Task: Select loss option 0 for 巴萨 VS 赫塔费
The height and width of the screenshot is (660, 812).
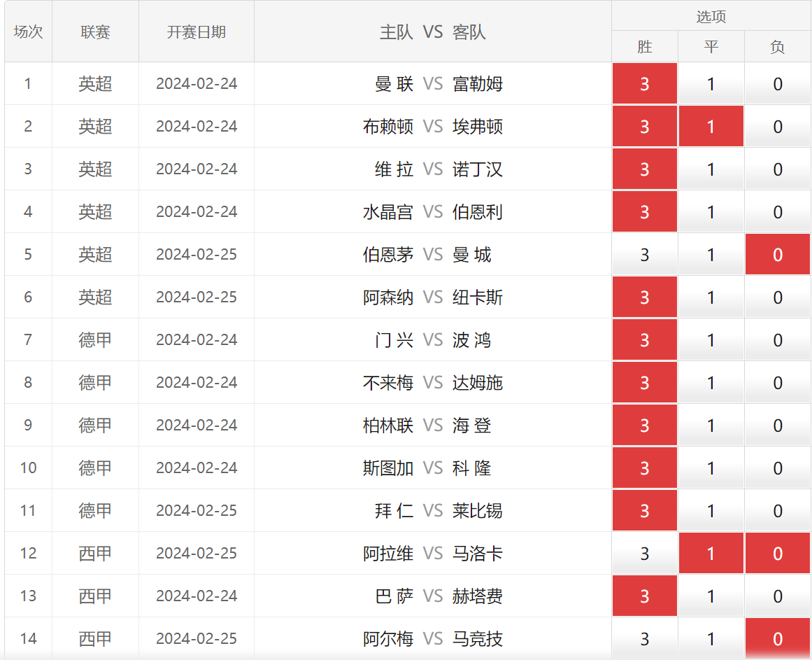Action: point(778,596)
